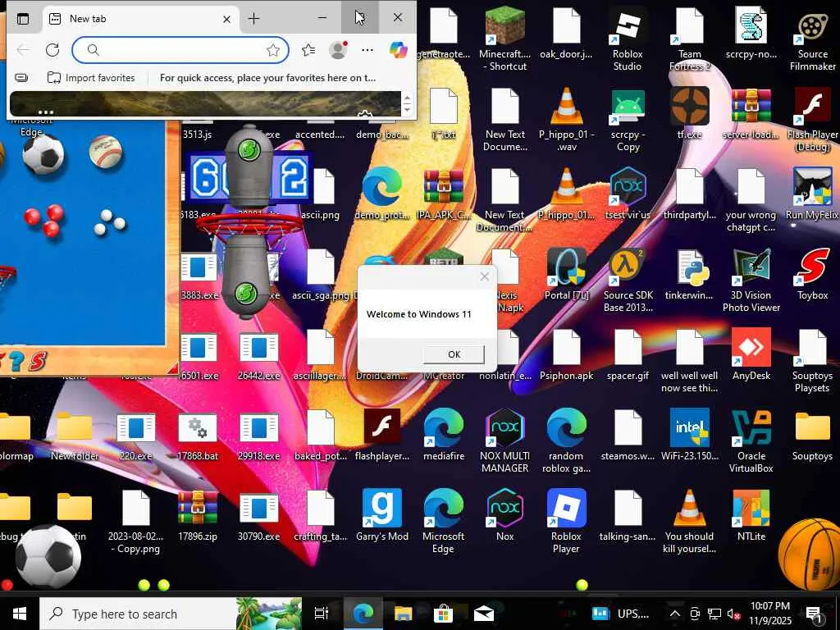Launch the Toybox shortcut
The width and height of the screenshot is (840, 630).
[813, 274]
